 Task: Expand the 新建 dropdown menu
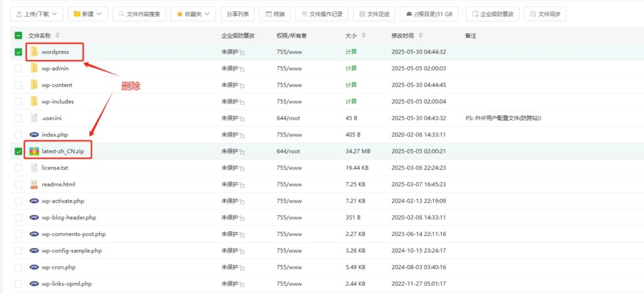point(87,13)
